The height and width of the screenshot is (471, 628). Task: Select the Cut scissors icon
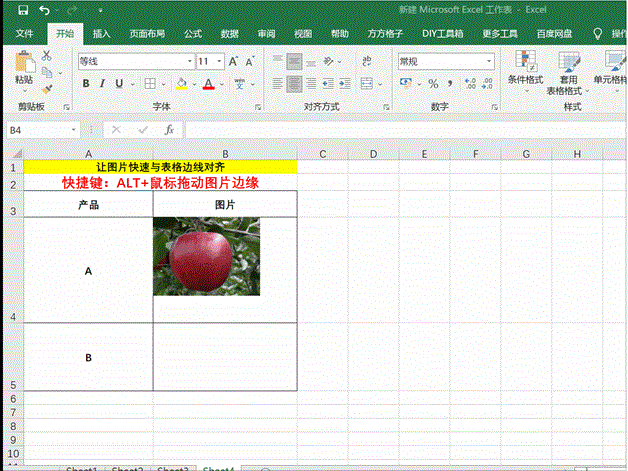pyautogui.click(x=49, y=59)
